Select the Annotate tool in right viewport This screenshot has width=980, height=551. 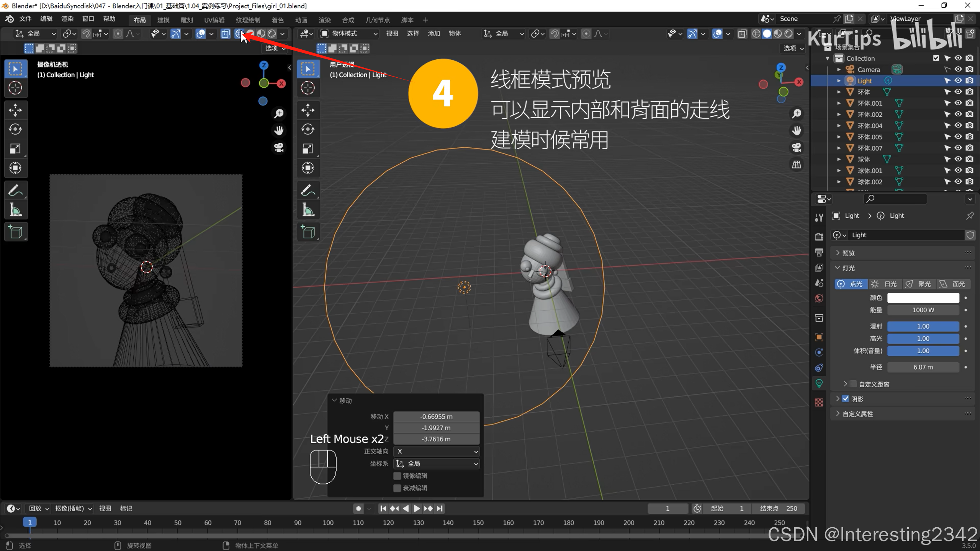click(x=308, y=190)
